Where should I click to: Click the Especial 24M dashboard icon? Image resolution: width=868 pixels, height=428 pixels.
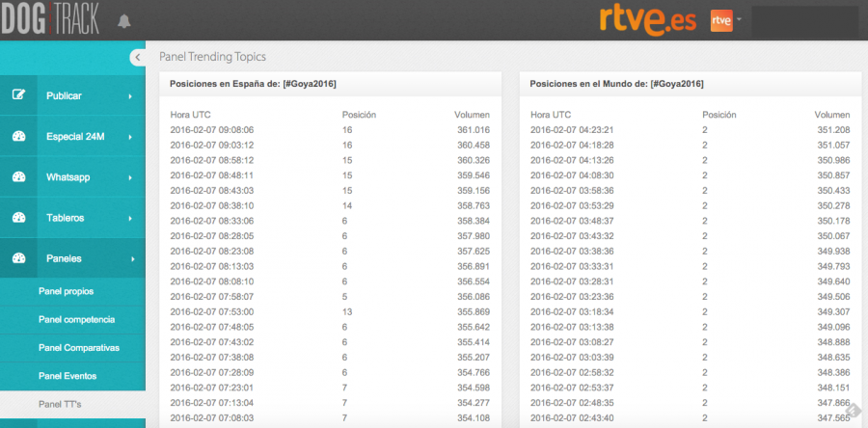tap(18, 137)
